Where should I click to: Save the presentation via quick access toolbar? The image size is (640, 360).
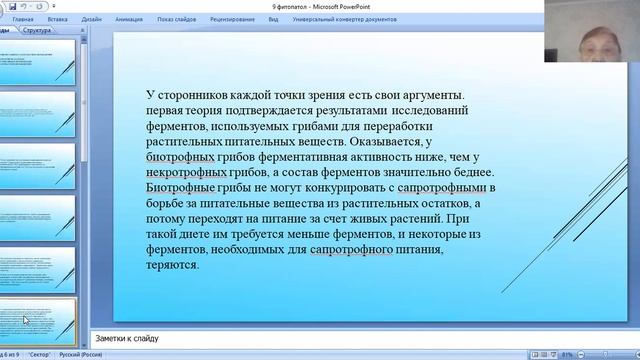pyautogui.click(x=13, y=7)
